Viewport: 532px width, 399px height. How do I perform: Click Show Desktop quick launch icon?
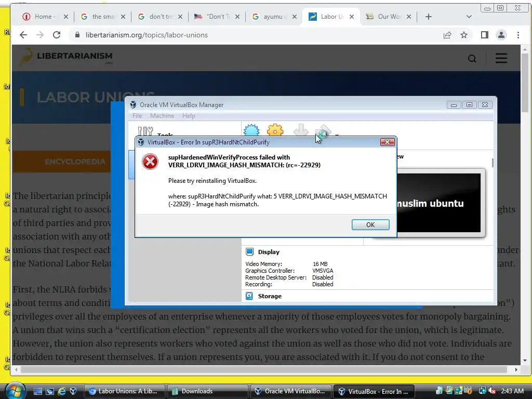point(38,391)
